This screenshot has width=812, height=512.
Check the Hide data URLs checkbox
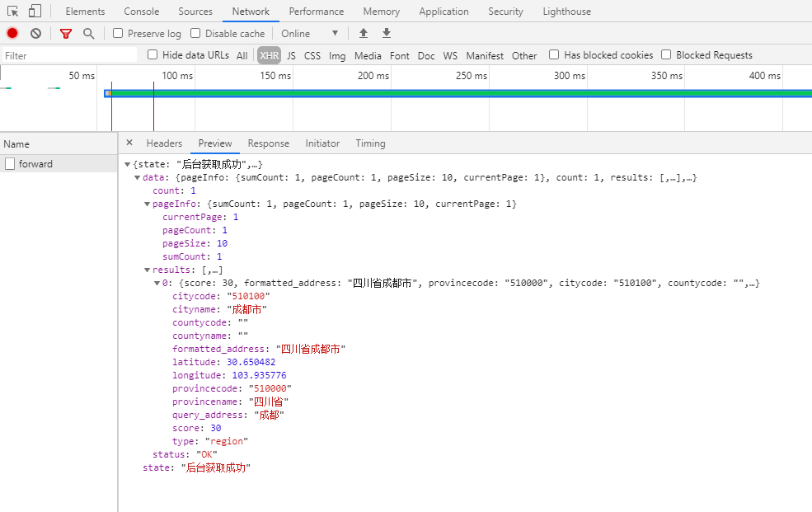(x=153, y=54)
